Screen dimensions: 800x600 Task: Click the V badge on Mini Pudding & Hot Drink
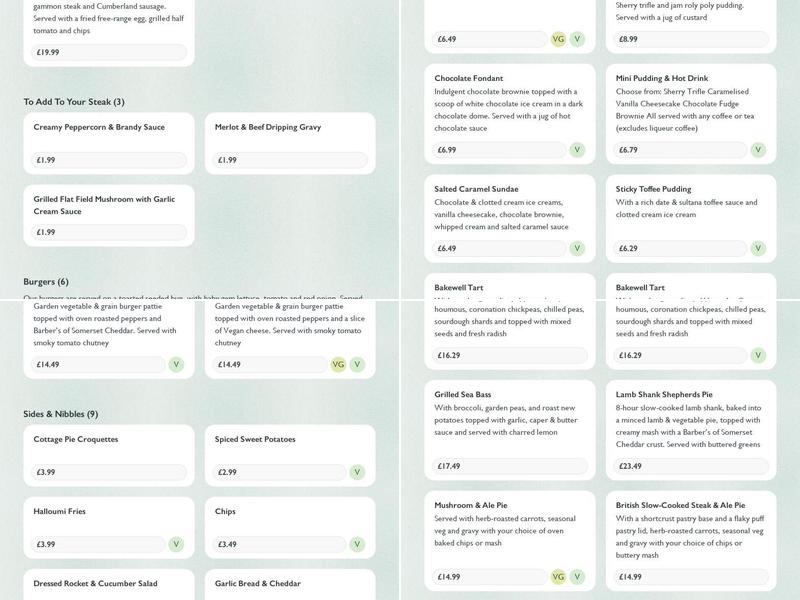[x=758, y=150]
